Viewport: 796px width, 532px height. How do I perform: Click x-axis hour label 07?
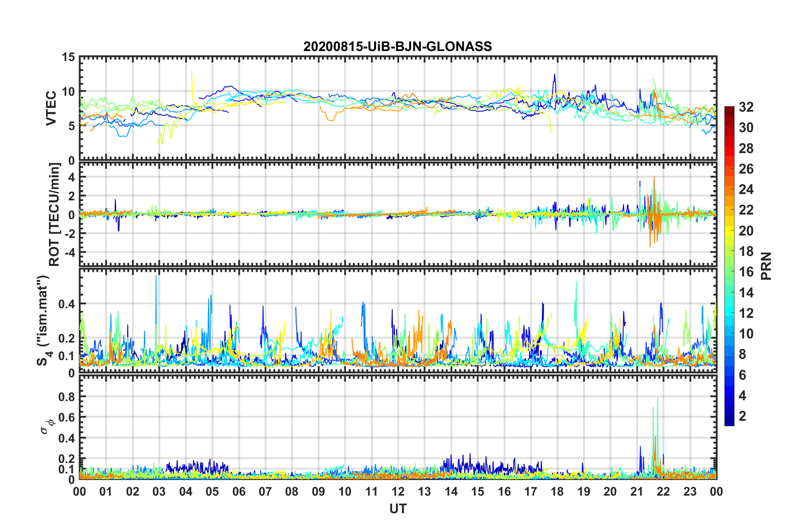(x=265, y=491)
